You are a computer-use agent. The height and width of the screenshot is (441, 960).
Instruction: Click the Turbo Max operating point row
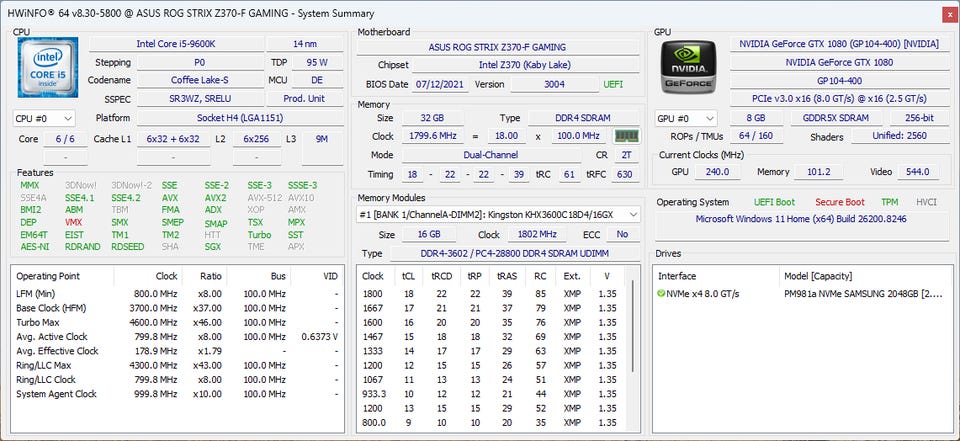(177, 323)
